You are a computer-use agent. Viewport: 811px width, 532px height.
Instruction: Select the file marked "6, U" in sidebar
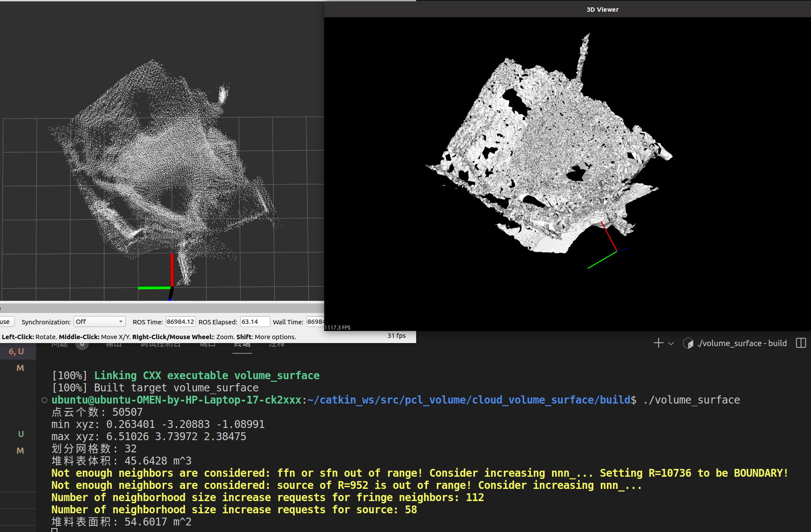[17, 351]
